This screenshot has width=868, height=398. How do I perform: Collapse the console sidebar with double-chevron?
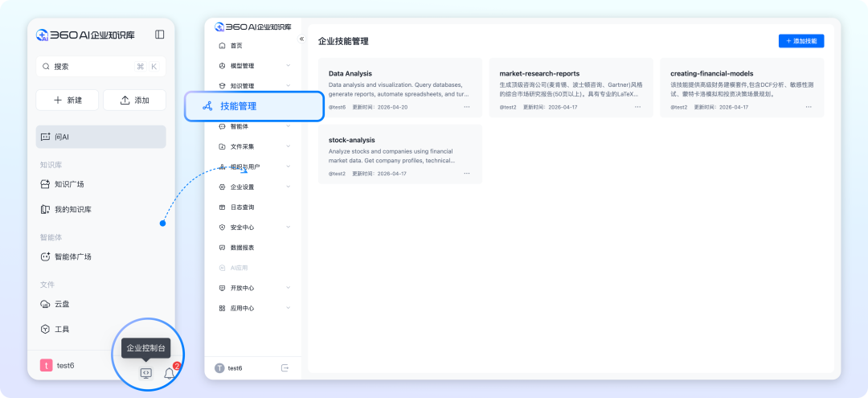point(301,39)
